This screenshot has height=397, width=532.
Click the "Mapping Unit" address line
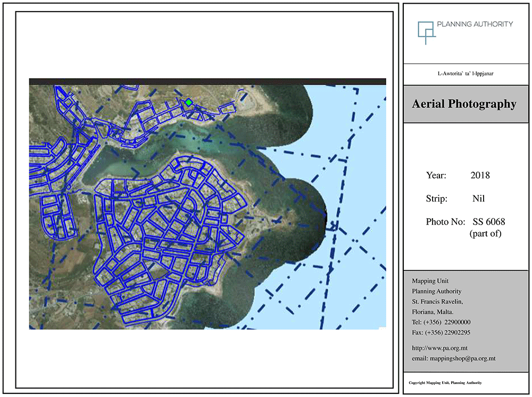pyautogui.click(x=430, y=281)
